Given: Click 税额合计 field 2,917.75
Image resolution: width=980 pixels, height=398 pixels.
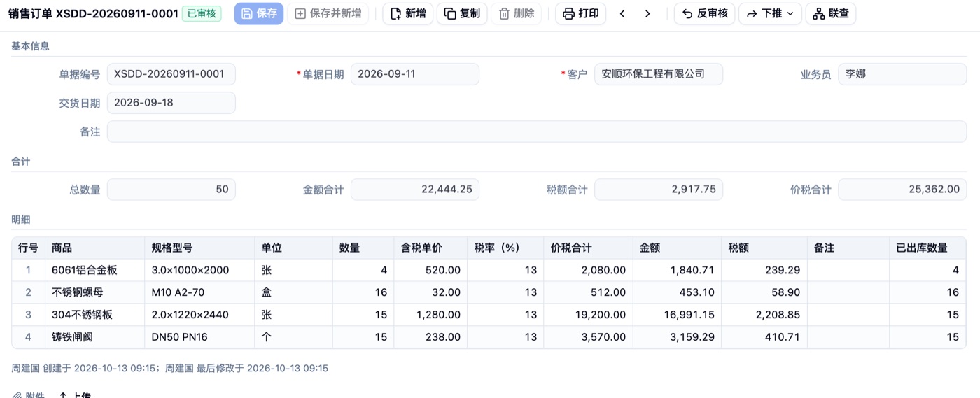Looking at the screenshot, I should pos(658,190).
